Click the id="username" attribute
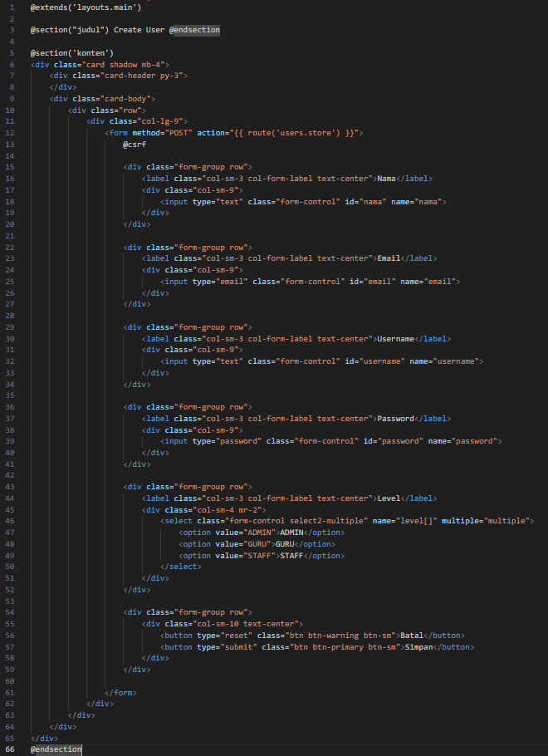The width and height of the screenshot is (548, 756). 375,361
